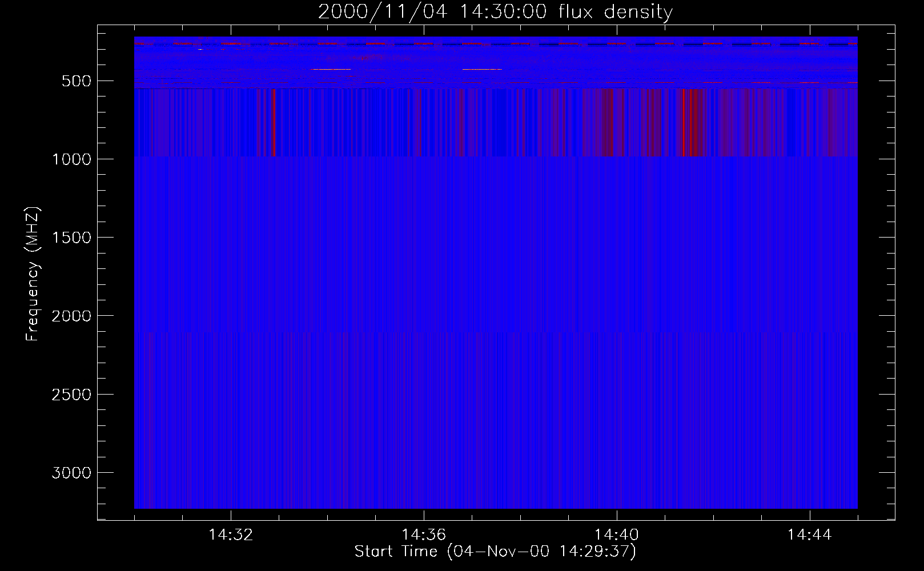The width and height of the screenshot is (924, 571).
Task: Click the 1500 frequency tick label
Action: pyautogui.click(x=71, y=238)
